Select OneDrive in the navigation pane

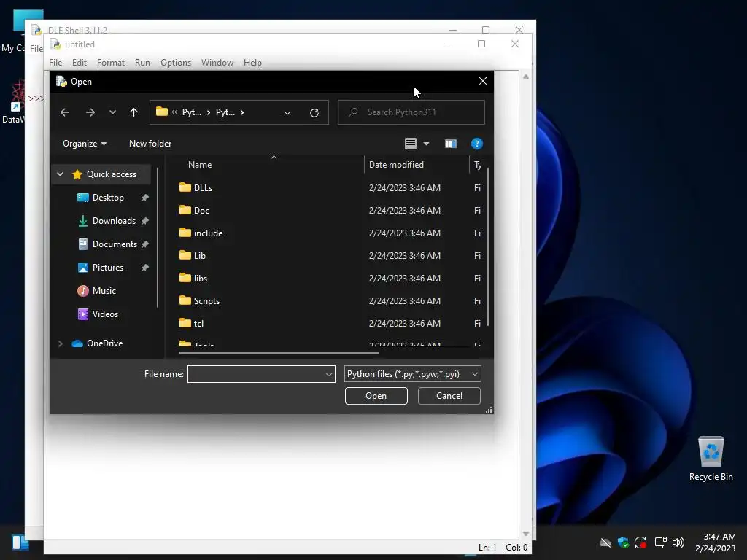point(104,343)
